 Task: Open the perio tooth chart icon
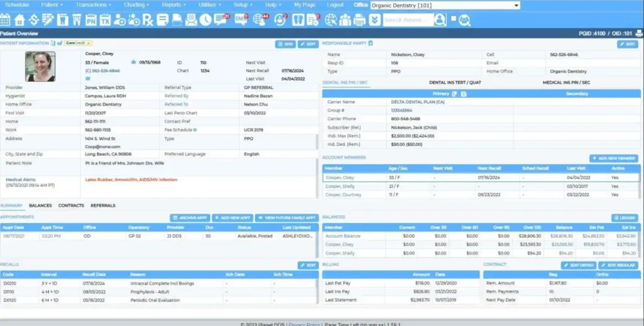click(77, 19)
